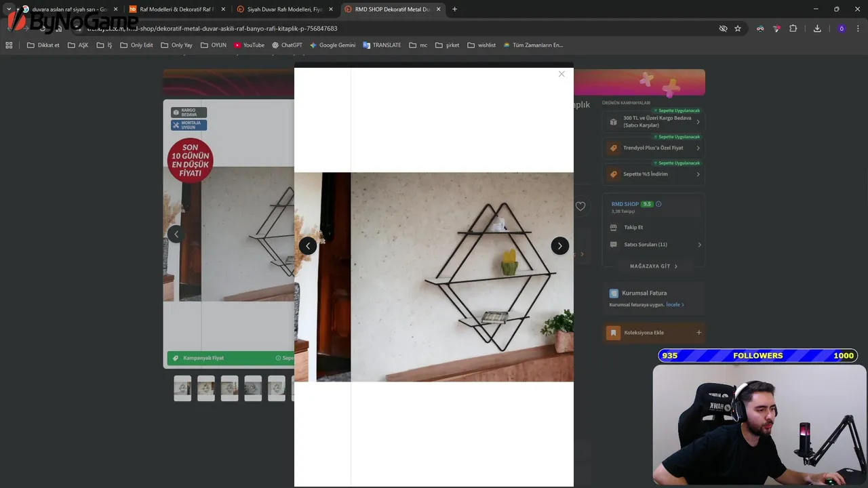The width and height of the screenshot is (868, 488).
Task: Open the 'wishlist' bookmark folder
Action: 481,45
